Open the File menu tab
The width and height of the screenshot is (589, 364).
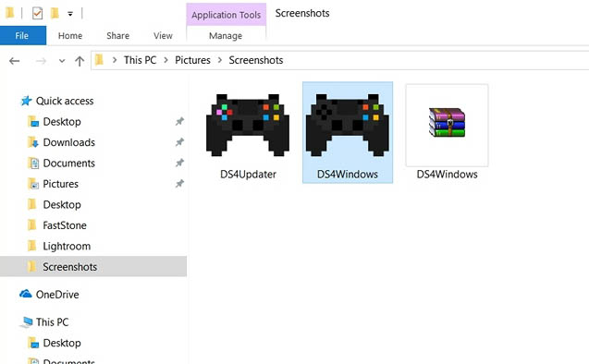23,36
